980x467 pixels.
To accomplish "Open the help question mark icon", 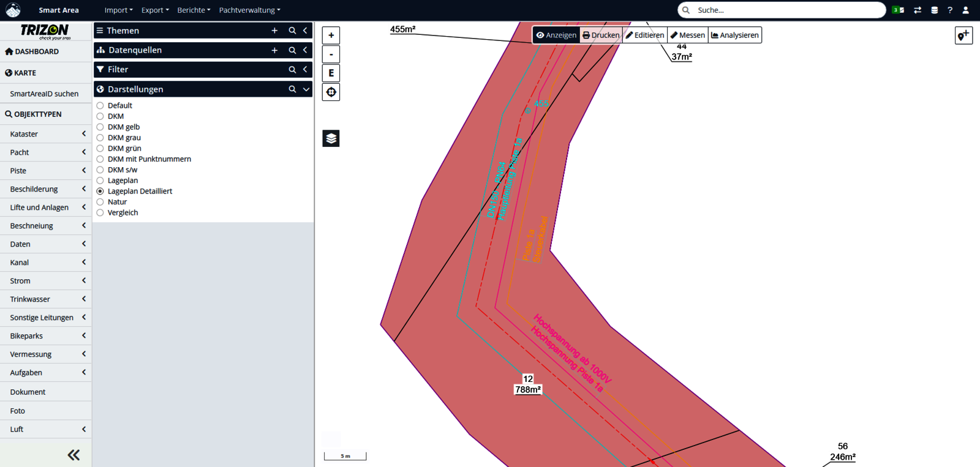I will (x=950, y=10).
